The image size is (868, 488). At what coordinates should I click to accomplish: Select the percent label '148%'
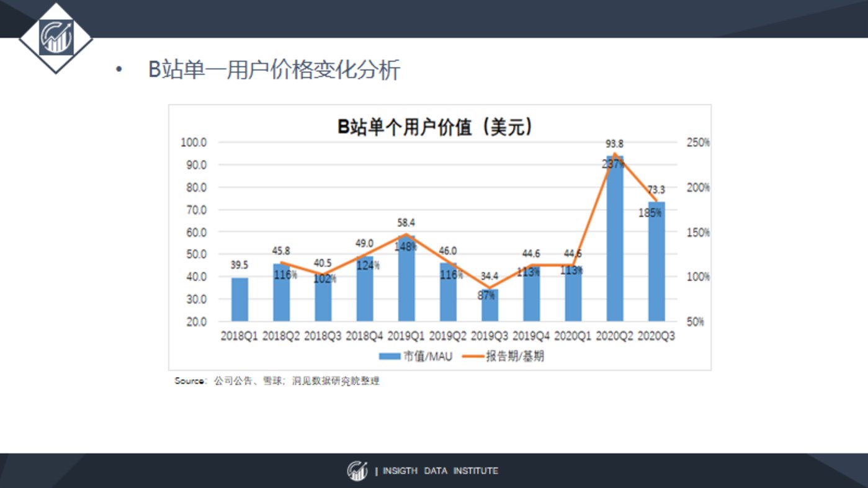click(406, 246)
